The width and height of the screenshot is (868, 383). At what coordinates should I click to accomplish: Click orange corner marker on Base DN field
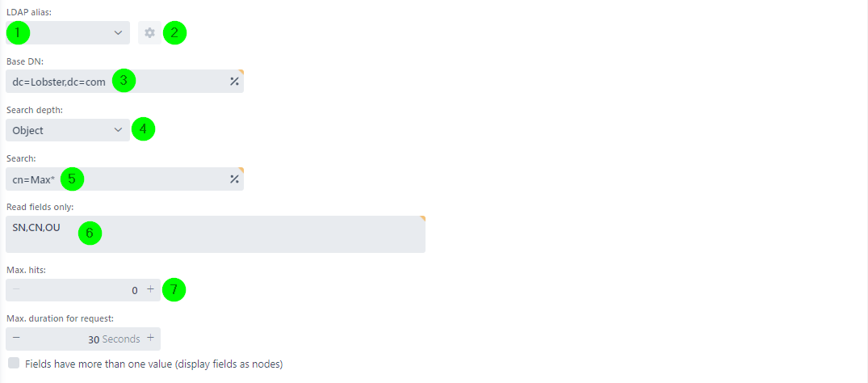click(241, 72)
